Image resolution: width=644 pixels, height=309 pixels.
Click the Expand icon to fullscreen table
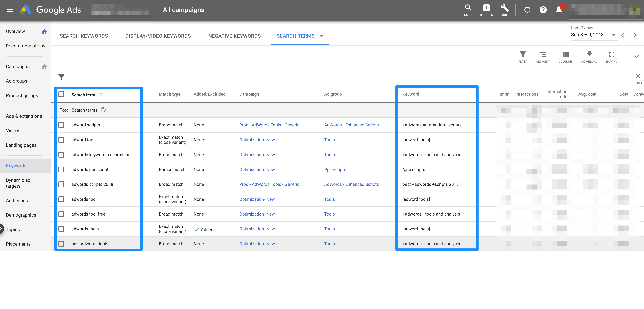pyautogui.click(x=612, y=54)
